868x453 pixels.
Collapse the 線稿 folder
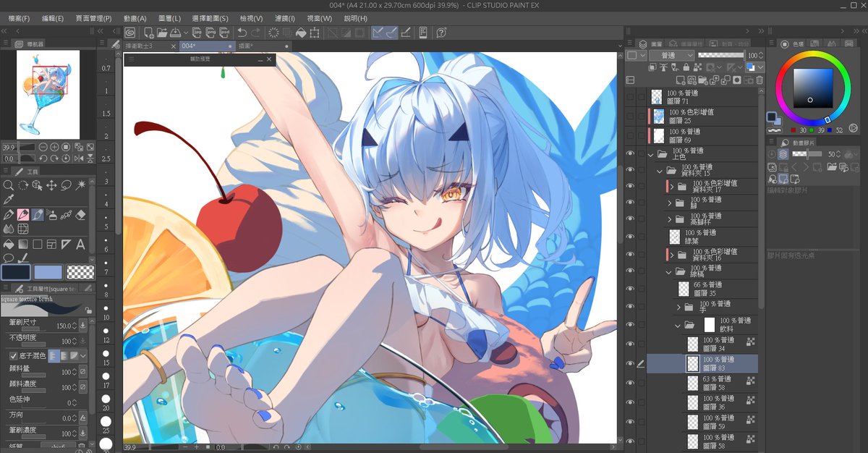668,272
